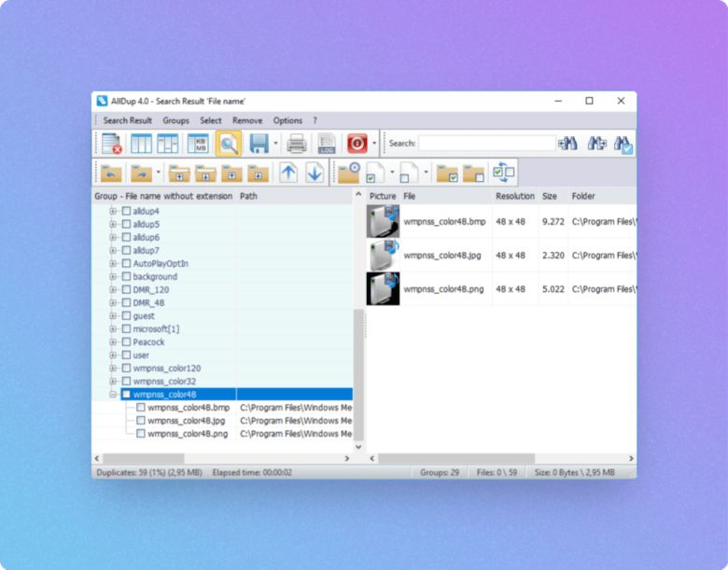Image resolution: width=728 pixels, height=570 pixels.
Task: Click the Size column header
Action: coord(550,196)
